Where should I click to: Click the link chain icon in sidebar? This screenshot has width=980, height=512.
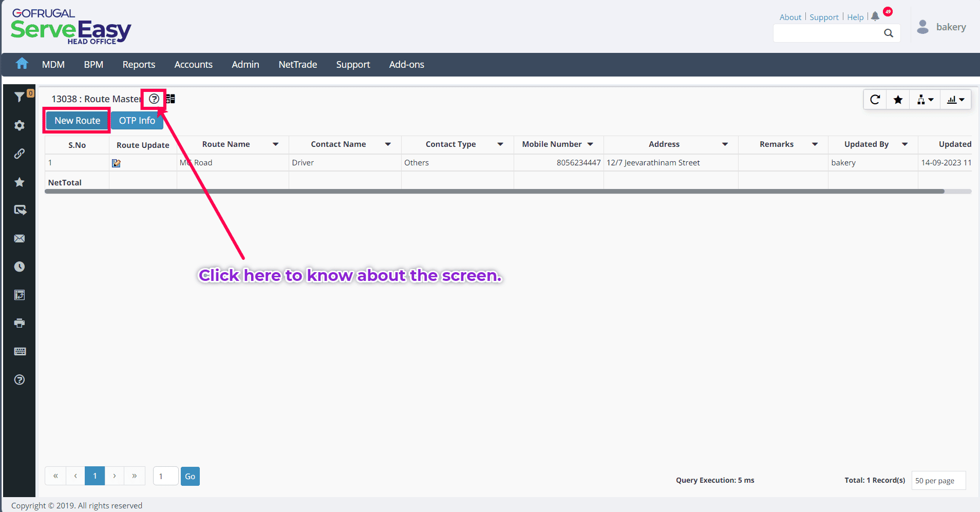tap(20, 154)
